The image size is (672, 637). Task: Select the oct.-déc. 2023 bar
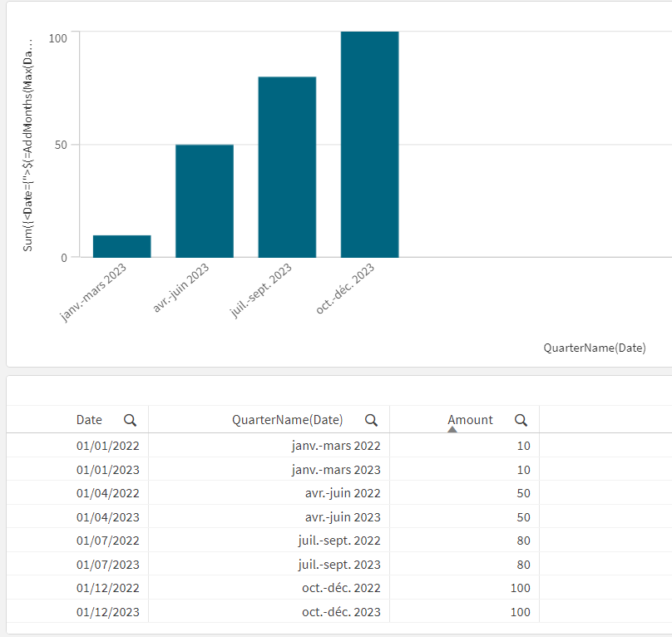pos(370,145)
